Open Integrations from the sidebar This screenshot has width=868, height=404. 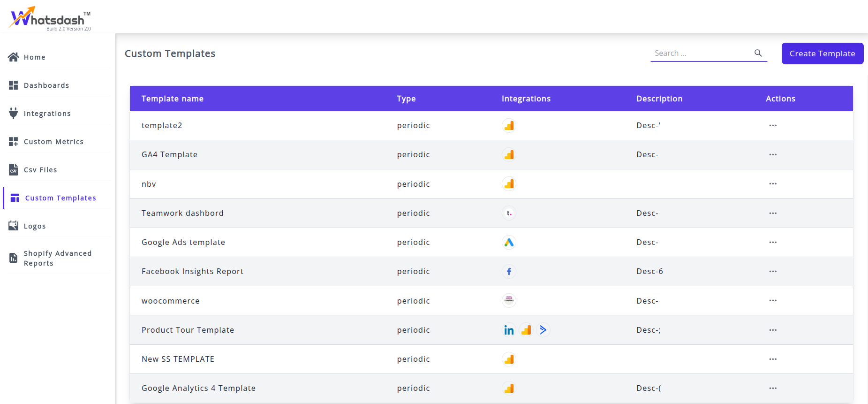[47, 114]
